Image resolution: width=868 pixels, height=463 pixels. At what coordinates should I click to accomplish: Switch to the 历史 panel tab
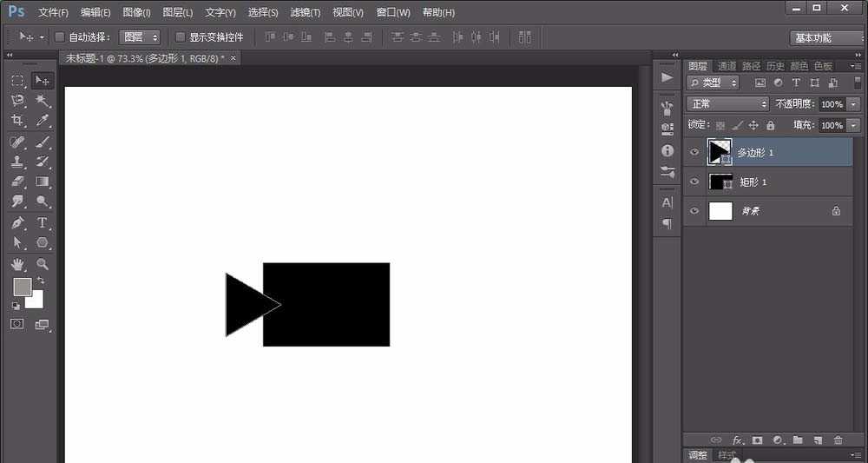775,66
